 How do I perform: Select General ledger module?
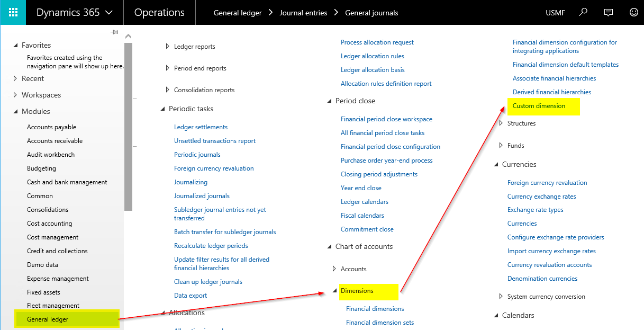pyautogui.click(x=67, y=319)
